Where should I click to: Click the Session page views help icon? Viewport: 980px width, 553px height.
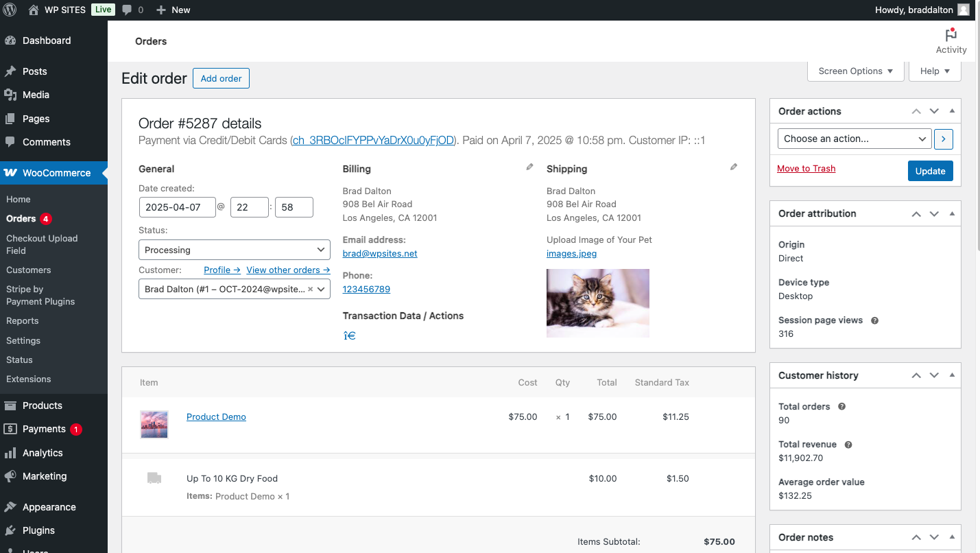point(874,320)
